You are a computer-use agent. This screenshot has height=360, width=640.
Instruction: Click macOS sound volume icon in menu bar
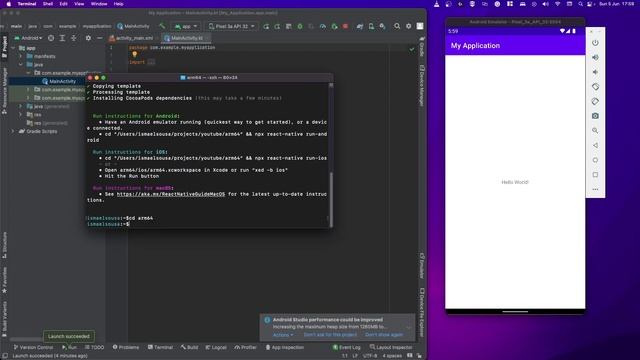point(545,4)
